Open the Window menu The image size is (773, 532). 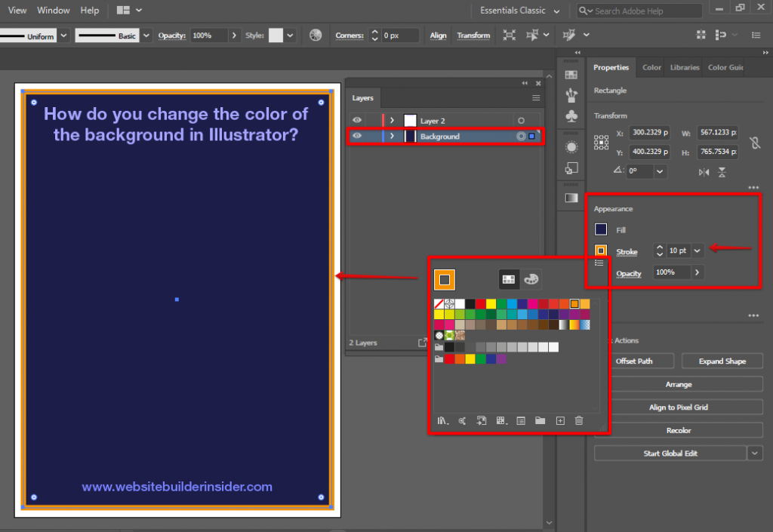(53, 11)
